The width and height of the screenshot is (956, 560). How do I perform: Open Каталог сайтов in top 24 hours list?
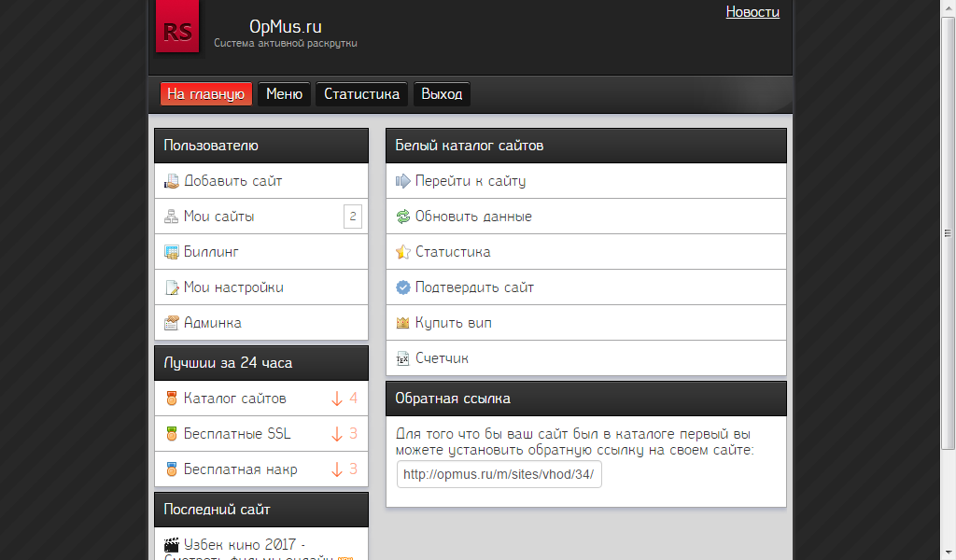click(x=235, y=399)
